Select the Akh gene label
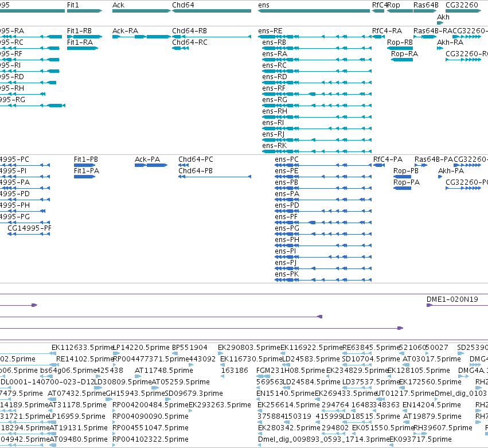The height and width of the screenshot is (448, 488). pyautogui.click(x=443, y=17)
